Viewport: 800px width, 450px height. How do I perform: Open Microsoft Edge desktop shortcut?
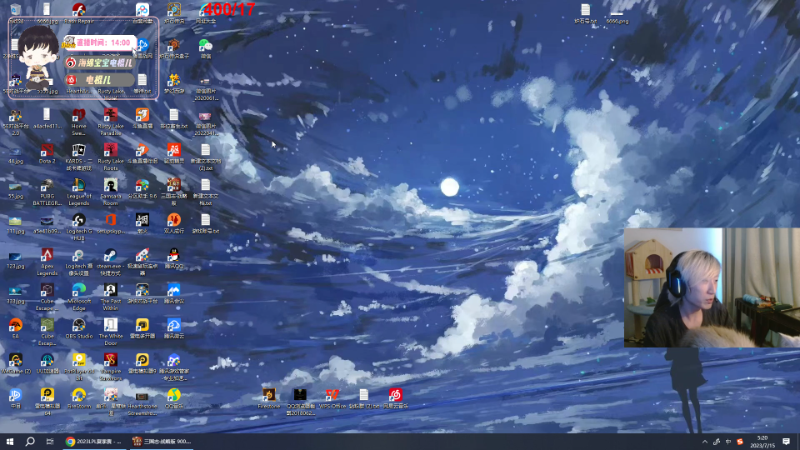tap(79, 290)
